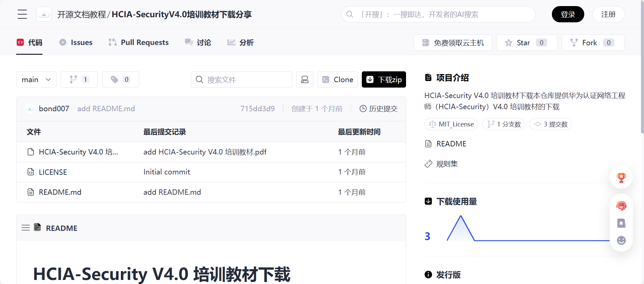This screenshot has height=284, width=644.
Task: Open the HCIA-SecurityV4.0培训教材下载分享 repository title
Action: coord(182,15)
